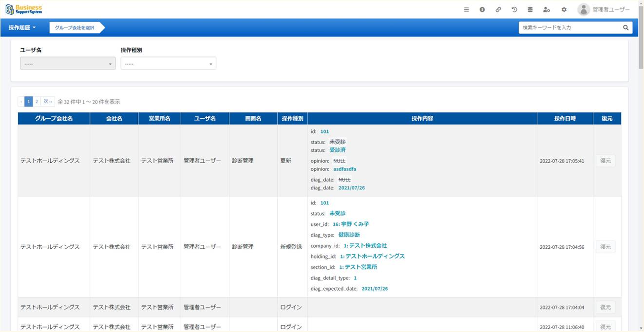The image size is (644, 332).
Task: Click the Business Support System logo
Action: [24, 9]
